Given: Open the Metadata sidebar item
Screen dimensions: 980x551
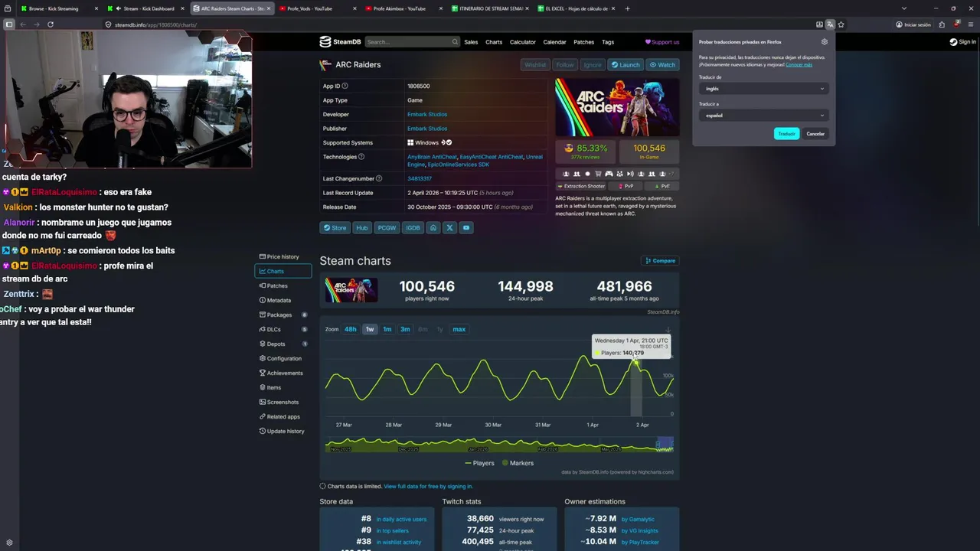Looking at the screenshot, I should click(283, 300).
